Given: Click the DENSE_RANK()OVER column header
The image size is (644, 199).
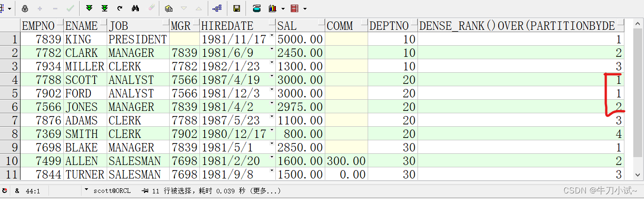Looking at the screenshot, I should point(521,26).
